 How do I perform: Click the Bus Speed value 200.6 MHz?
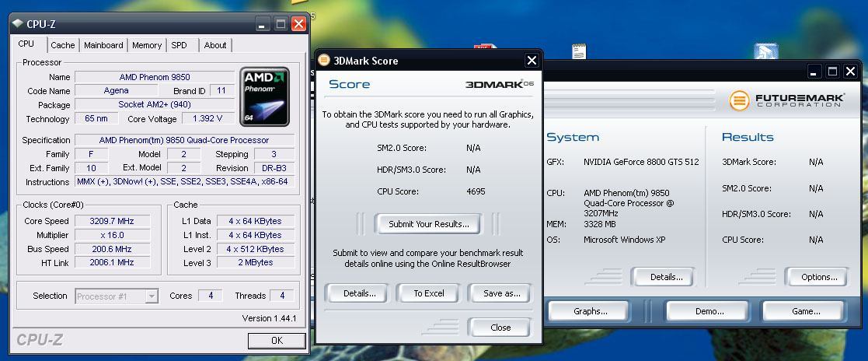[x=114, y=249]
